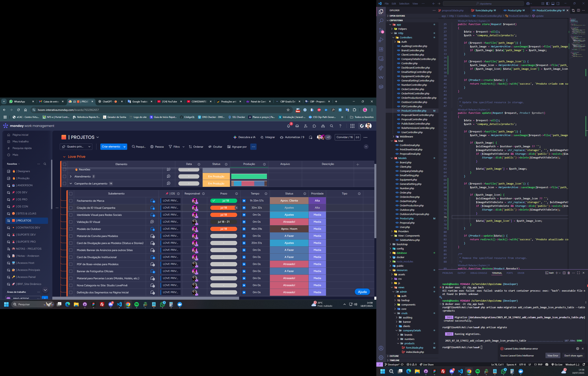Open the monday inbox tray icon
The height and width of the screenshot is (376, 588).
297,126
